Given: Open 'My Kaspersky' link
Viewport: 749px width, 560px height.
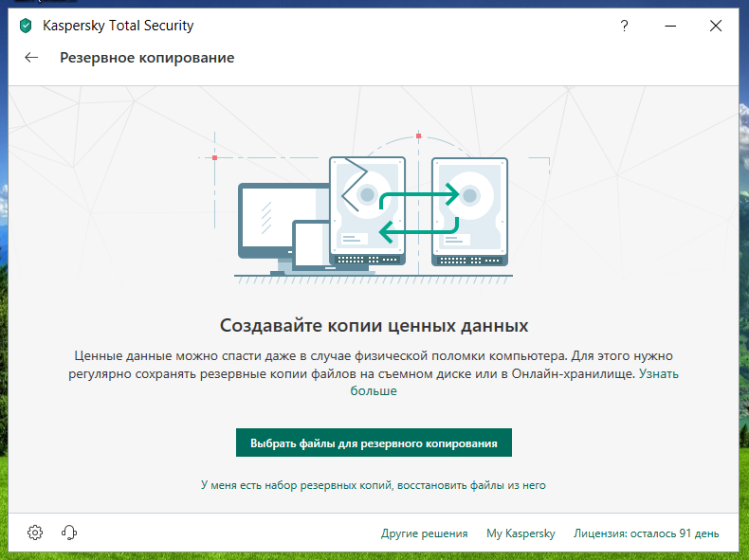Looking at the screenshot, I should [521, 533].
